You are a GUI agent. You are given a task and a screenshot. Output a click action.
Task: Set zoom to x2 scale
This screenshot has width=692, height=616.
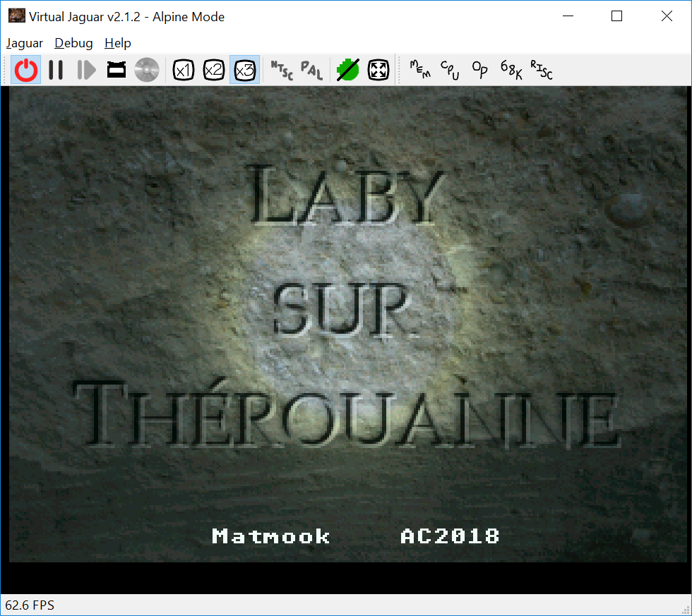214,70
